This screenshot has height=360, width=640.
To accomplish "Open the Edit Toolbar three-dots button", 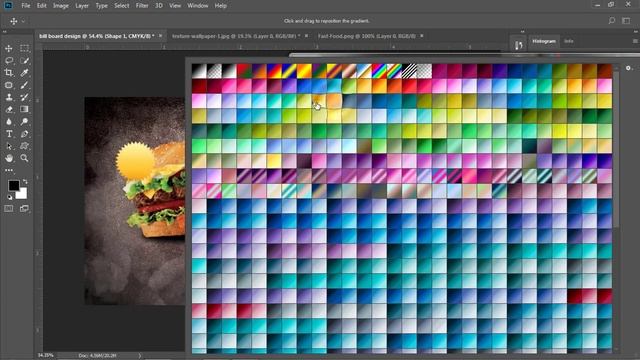I will (9, 170).
